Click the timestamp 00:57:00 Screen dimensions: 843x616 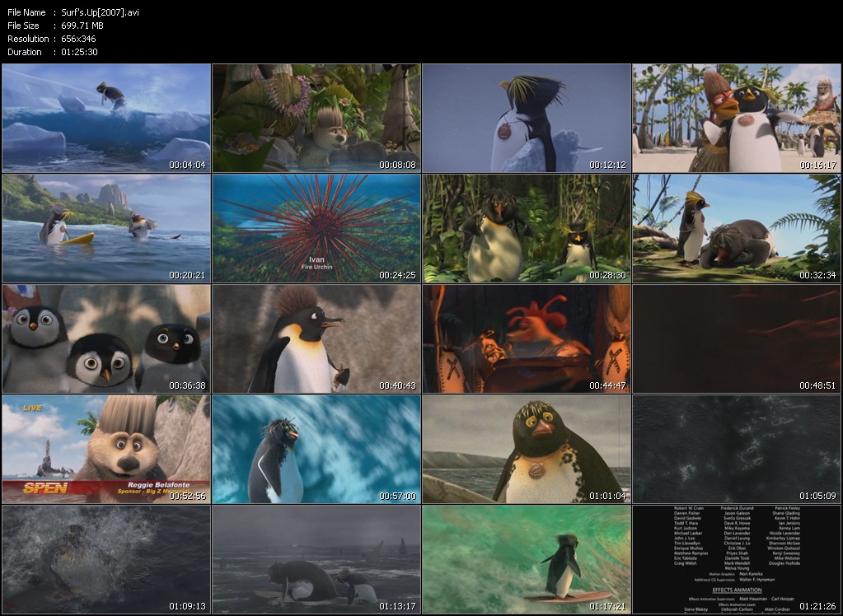396,497
